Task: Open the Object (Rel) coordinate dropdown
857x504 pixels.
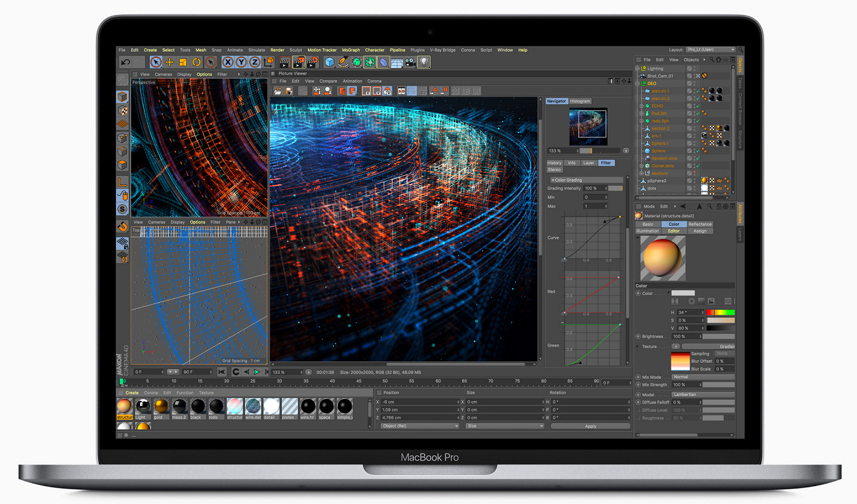Action: (x=420, y=426)
